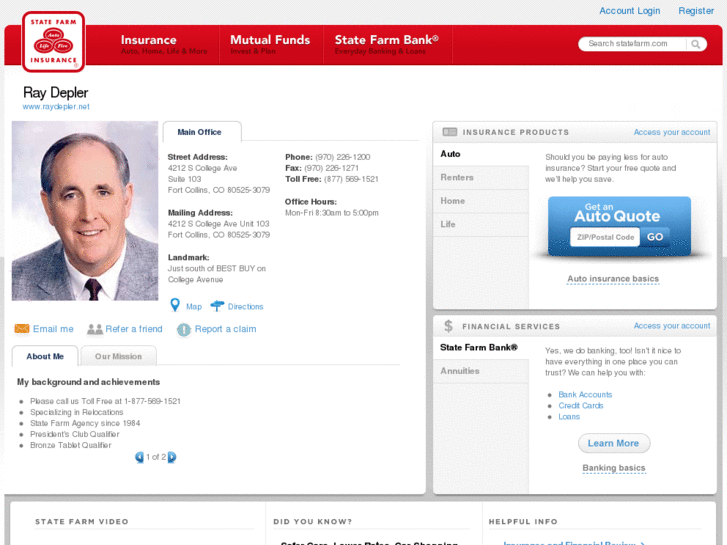Select the Main Office tab

click(x=202, y=132)
